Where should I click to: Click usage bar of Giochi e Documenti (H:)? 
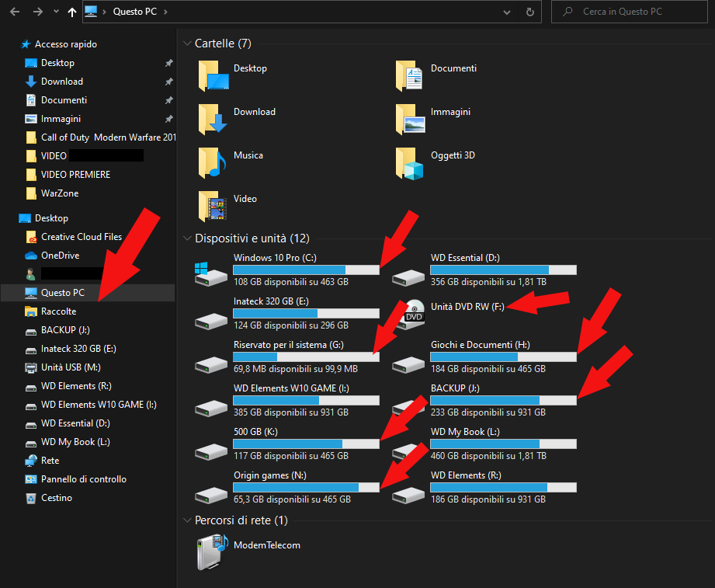point(503,357)
